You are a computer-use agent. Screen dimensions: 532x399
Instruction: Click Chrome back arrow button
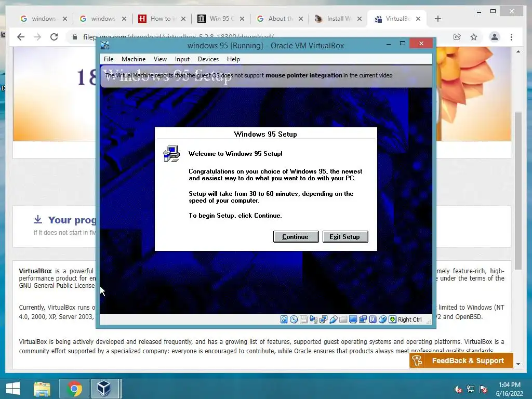(x=21, y=37)
